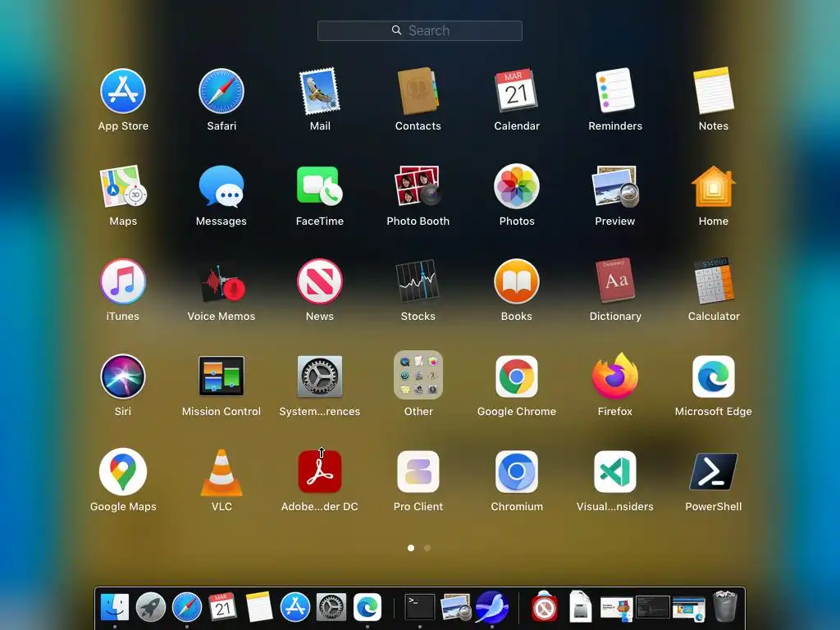Open Terminal from the Dock
Viewport: 840px width, 630px height.
point(419,607)
